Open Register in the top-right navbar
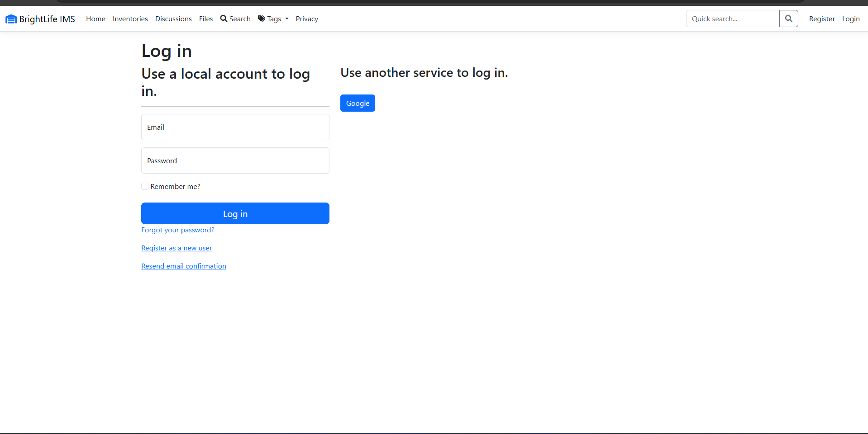 point(822,19)
